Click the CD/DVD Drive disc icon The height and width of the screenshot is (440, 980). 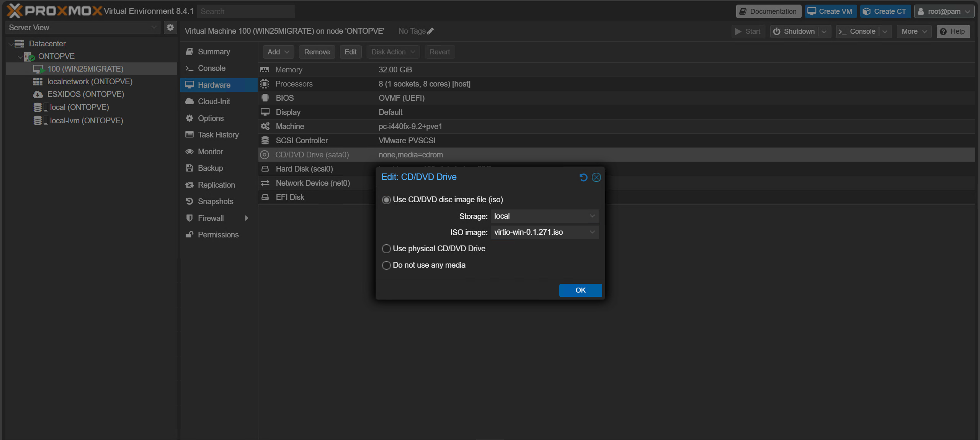point(265,155)
